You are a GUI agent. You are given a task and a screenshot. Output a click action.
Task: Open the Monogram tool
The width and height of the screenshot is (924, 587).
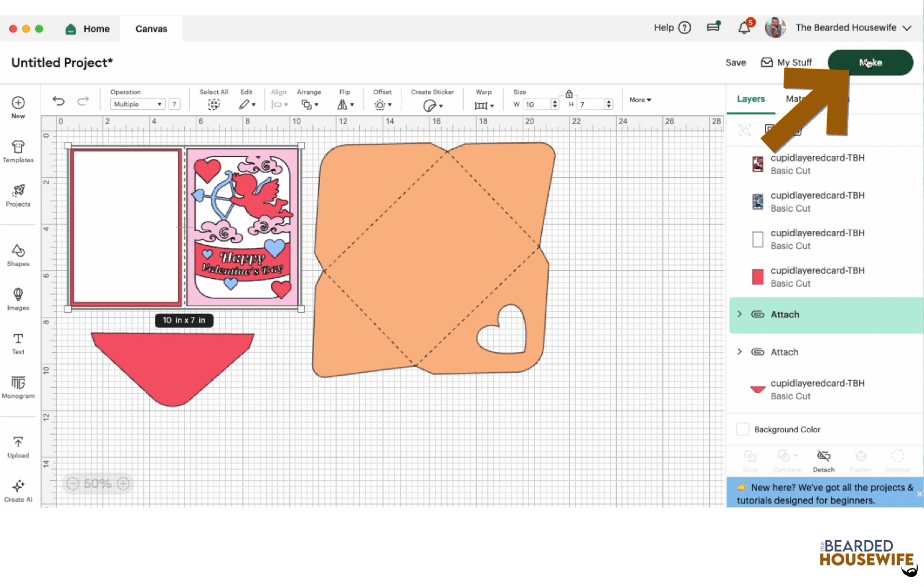coord(18,387)
